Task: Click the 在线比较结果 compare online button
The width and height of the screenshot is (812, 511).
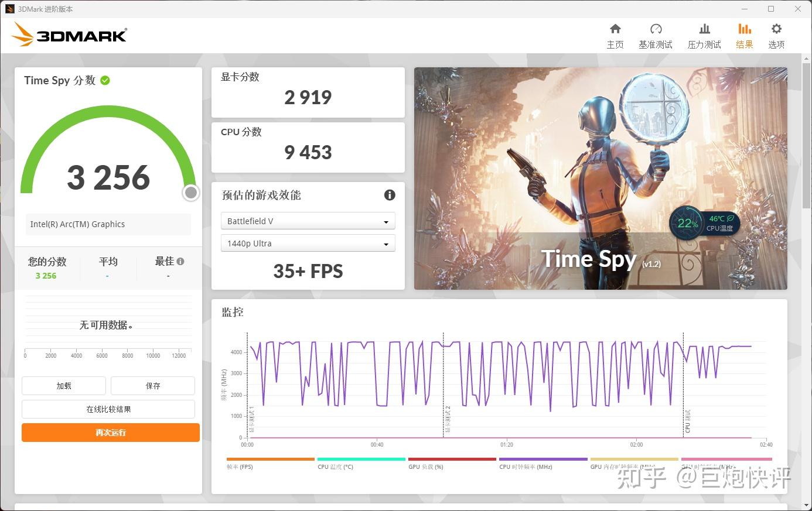Action: [108, 409]
